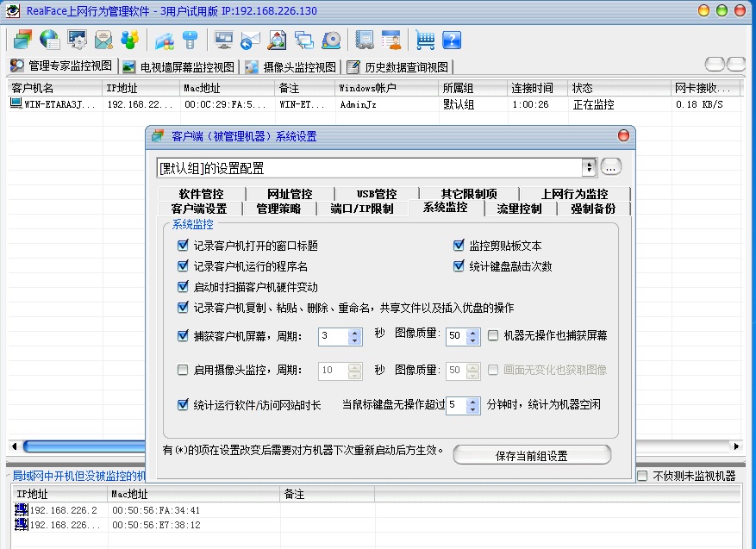This screenshot has width=756, height=549.
Task: Open the 上网行为监控 settings tab
Action: point(574,194)
